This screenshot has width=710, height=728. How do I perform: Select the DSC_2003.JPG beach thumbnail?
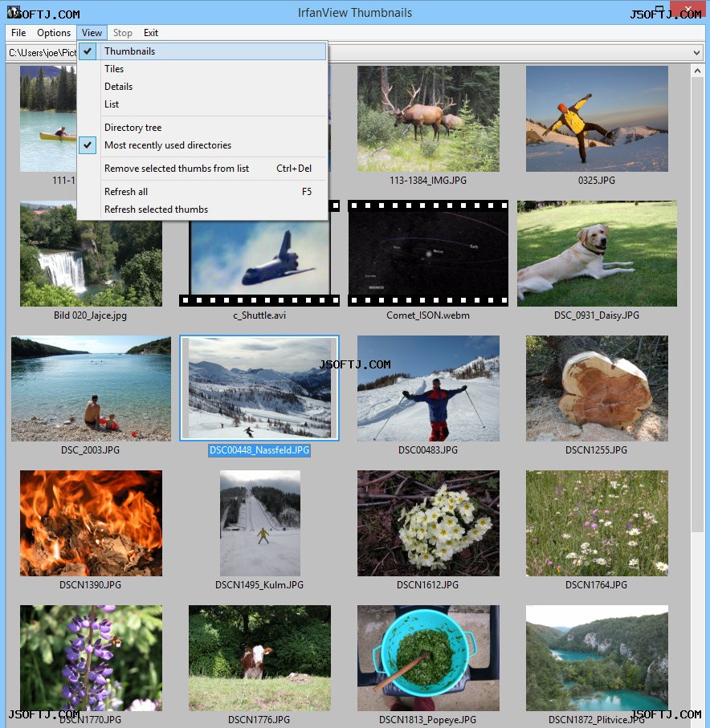click(x=91, y=388)
